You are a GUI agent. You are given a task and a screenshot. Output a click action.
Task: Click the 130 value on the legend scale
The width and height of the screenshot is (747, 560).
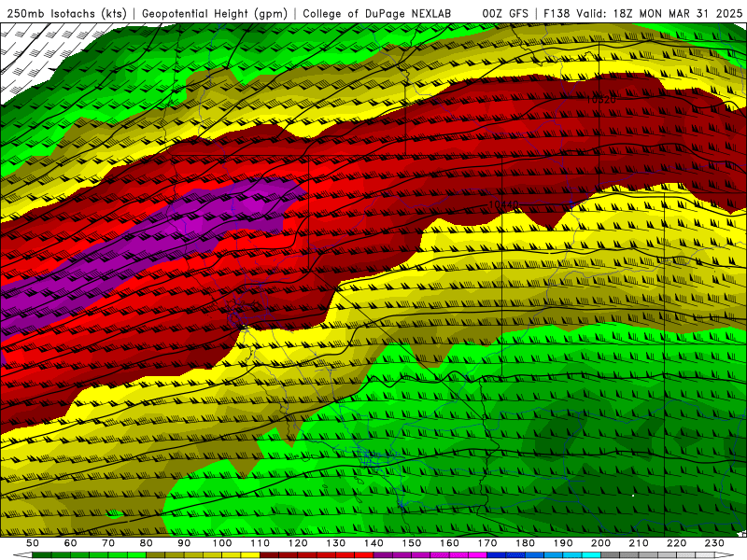coord(336,543)
